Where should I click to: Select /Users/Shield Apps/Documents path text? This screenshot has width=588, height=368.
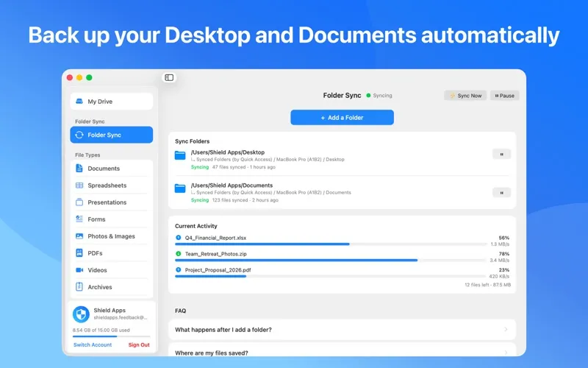(x=232, y=185)
